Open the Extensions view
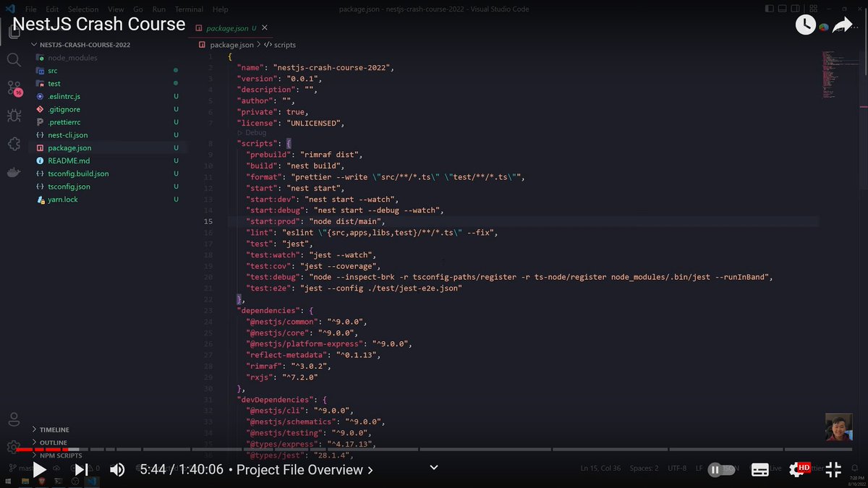868x488 pixels. 14,144
